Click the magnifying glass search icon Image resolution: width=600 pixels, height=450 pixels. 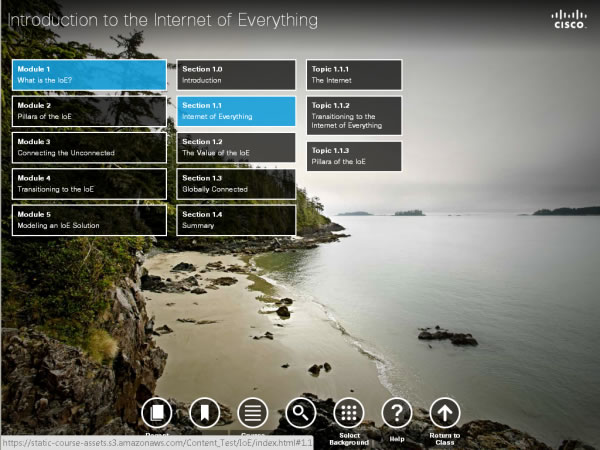[x=301, y=412]
